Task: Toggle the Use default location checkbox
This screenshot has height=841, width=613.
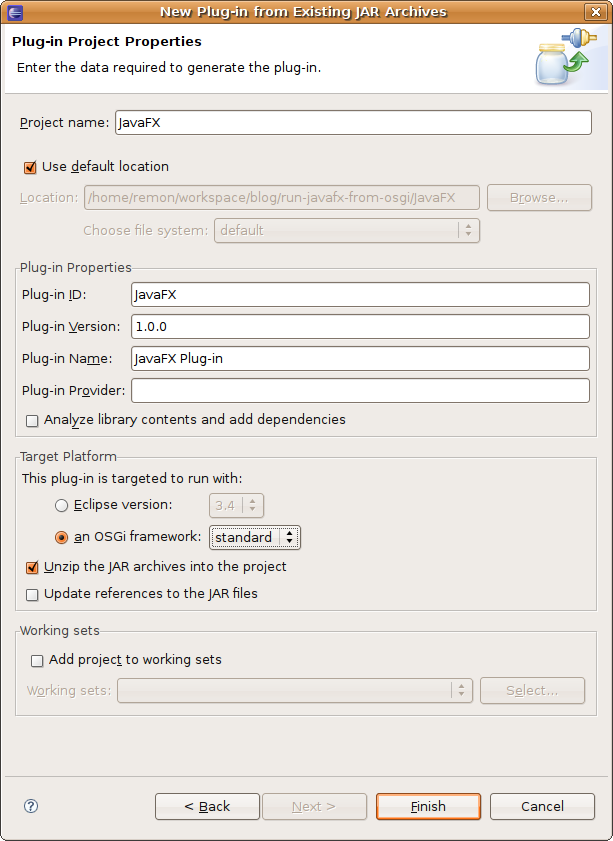Action: point(32,167)
